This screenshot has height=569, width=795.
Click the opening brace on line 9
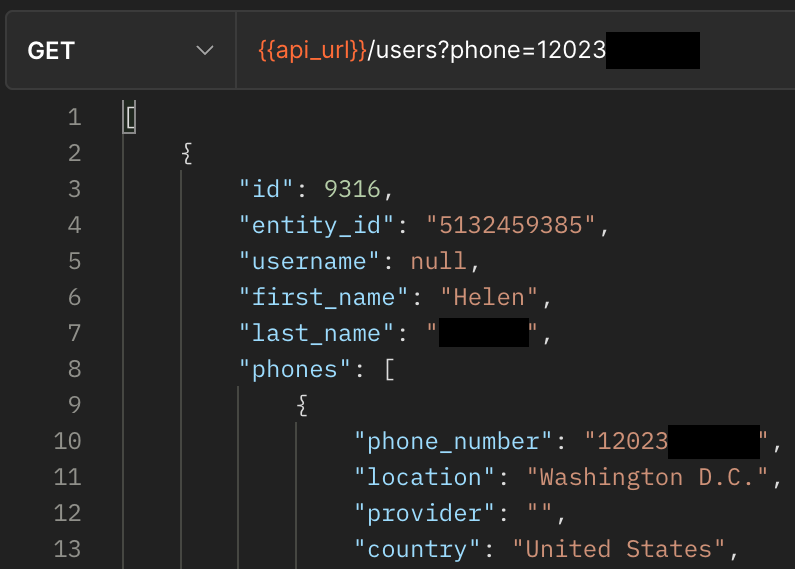[x=303, y=405]
